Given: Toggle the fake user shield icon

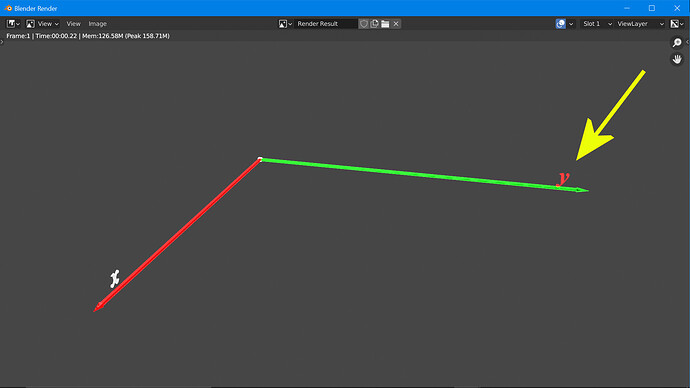Looking at the screenshot, I should pos(363,24).
